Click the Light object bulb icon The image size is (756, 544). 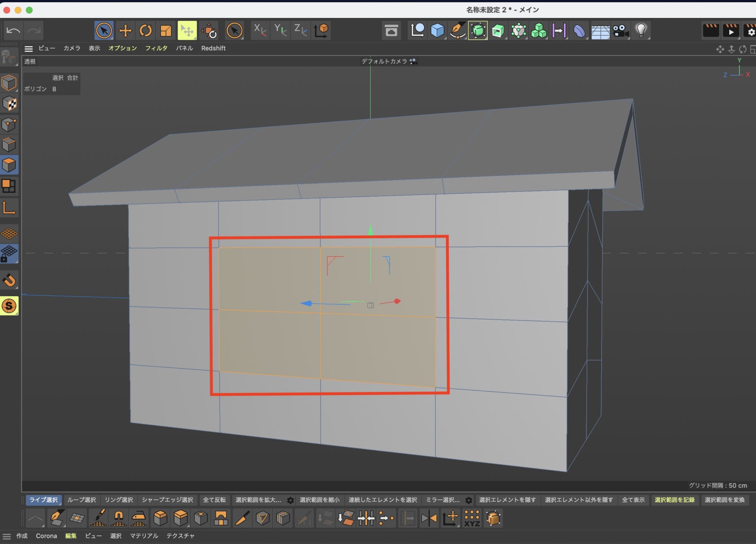coord(641,31)
